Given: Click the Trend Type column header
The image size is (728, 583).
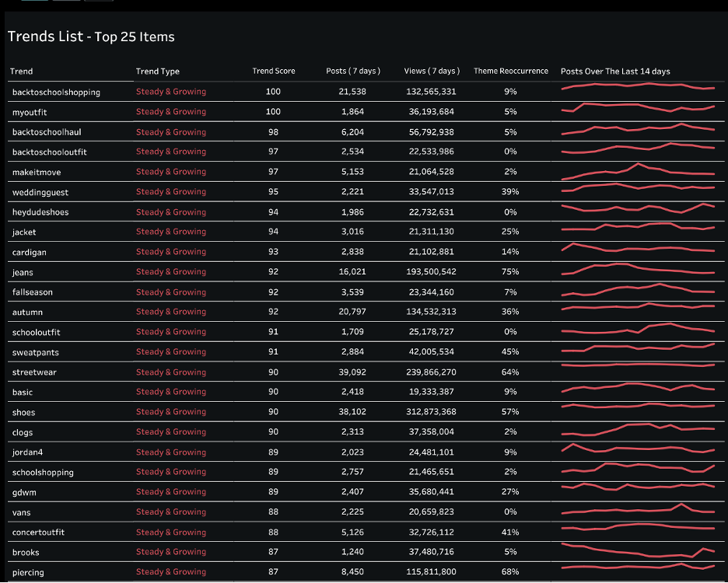Looking at the screenshot, I should click(x=158, y=72).
